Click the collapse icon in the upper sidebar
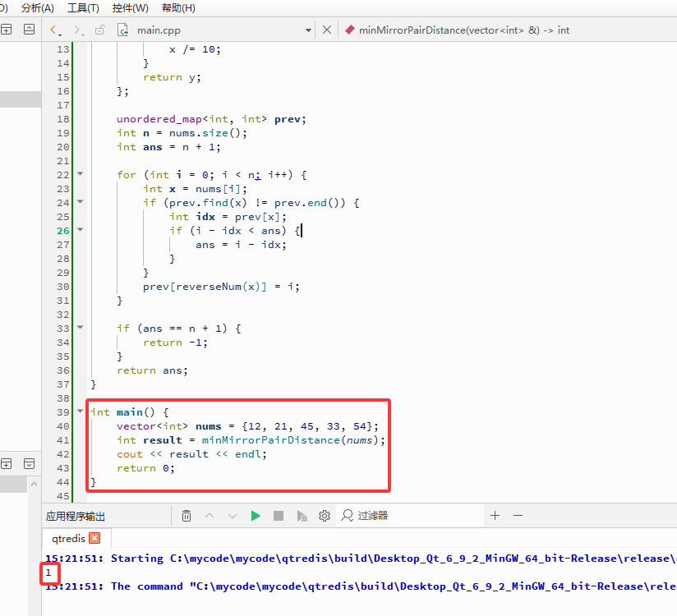 [29, 30]
